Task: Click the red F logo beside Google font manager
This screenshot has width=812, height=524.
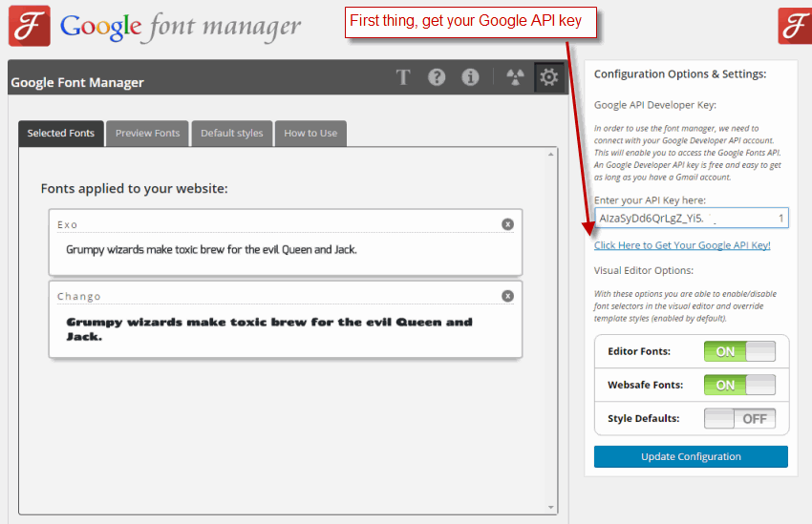Action: tap(30, 26)
